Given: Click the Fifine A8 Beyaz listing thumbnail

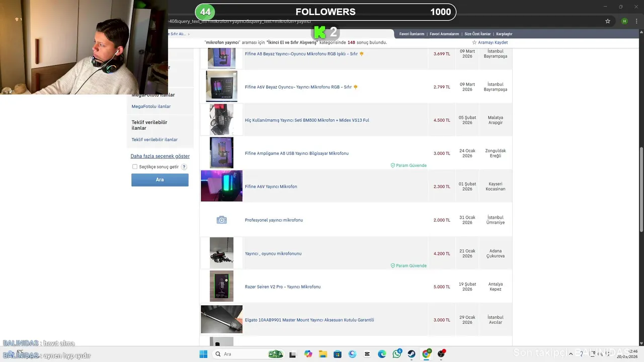Looking at the screenshot, I should point(221,57).
